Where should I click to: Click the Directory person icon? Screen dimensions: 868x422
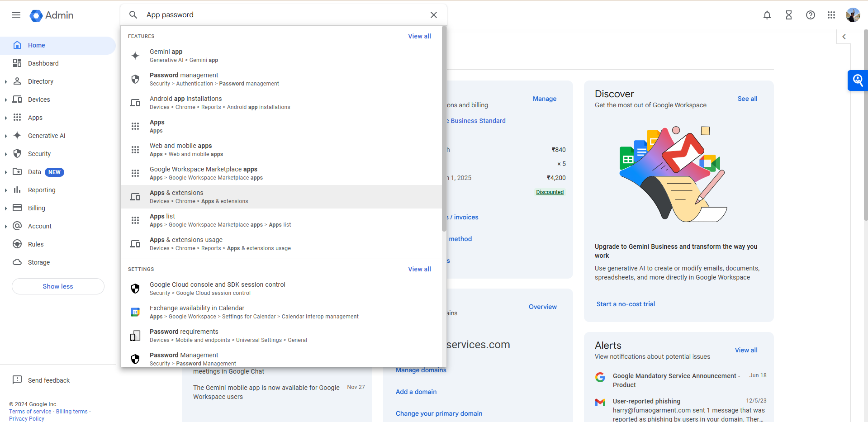pos(17,81)
